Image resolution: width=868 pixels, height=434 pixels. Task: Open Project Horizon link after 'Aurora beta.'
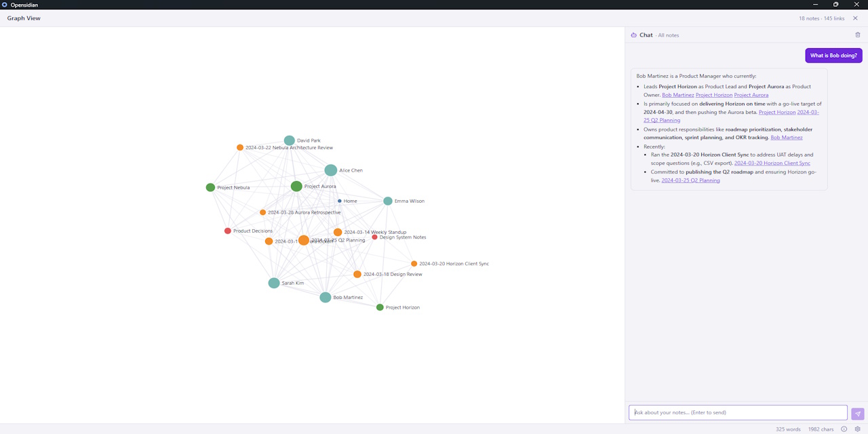pos(777,112)
